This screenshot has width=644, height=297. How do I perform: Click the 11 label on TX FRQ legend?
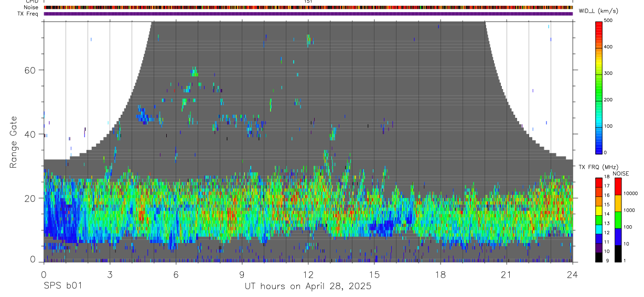[607, 243]
